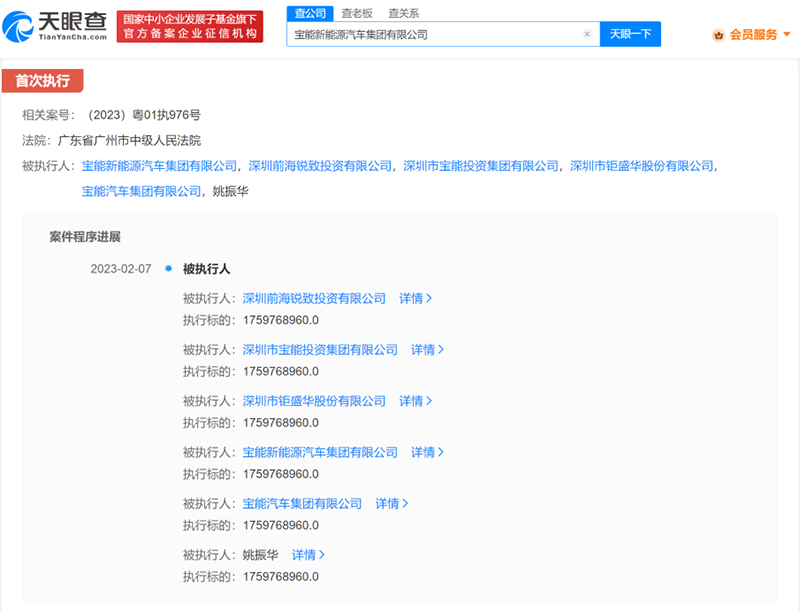Click the red 国家中小企业发展子基金旗下 banner
Viewport: 800px width, 612px height.
coord(190,27)
